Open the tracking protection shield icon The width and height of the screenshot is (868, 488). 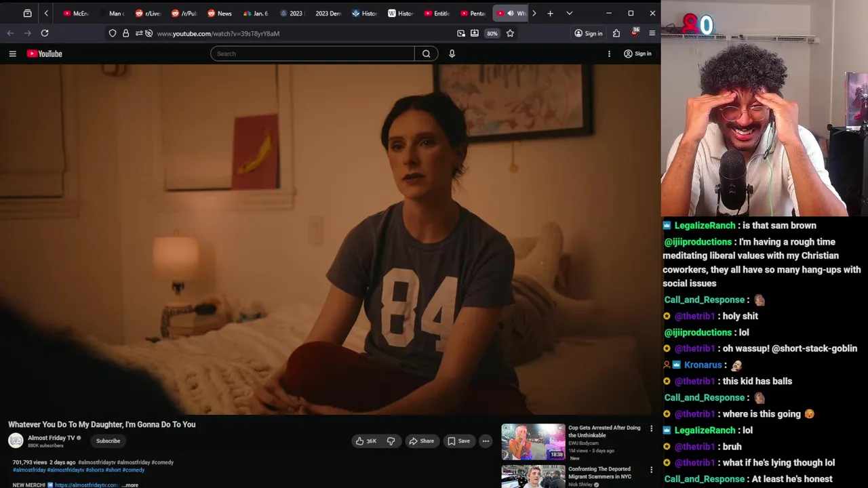click(113, 33)
